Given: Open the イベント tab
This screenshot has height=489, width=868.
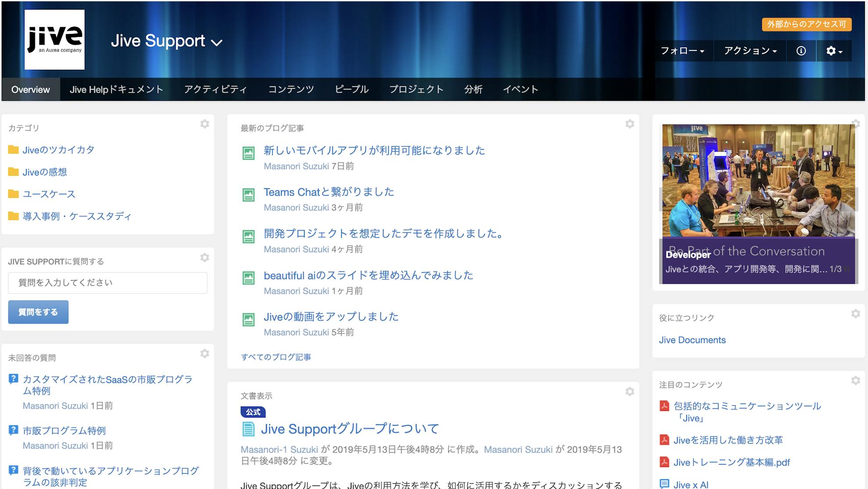Looking at the screenshot, I should (x=520, y=89).
